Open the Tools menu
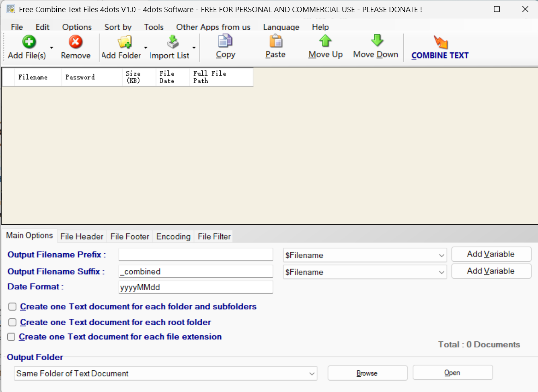 154,27
